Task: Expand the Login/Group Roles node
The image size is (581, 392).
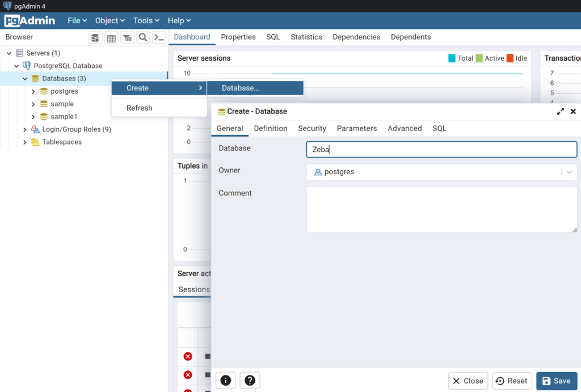Action: point(24,129)
